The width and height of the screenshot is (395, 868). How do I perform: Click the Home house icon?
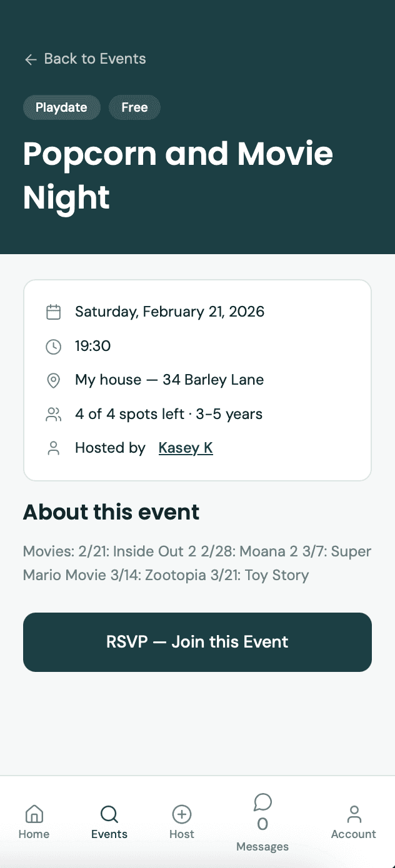pos(34,814)
